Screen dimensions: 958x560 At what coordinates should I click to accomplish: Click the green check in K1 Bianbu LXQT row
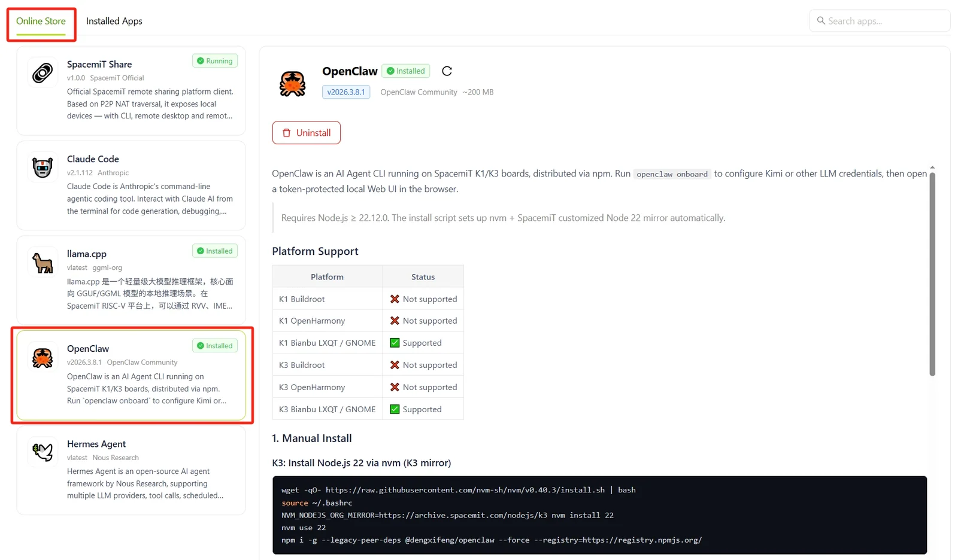tap(395, 343)
